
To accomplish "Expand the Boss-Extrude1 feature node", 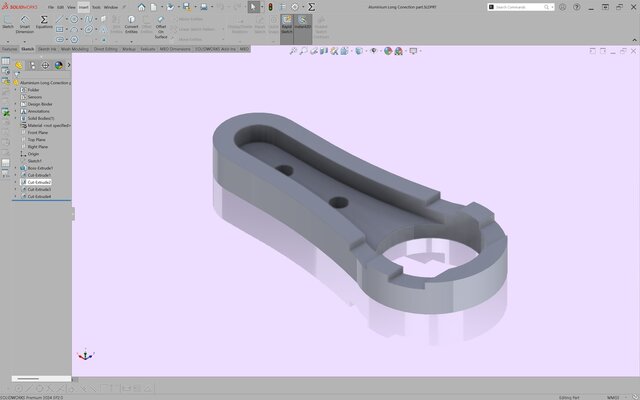I will (15, 168).
